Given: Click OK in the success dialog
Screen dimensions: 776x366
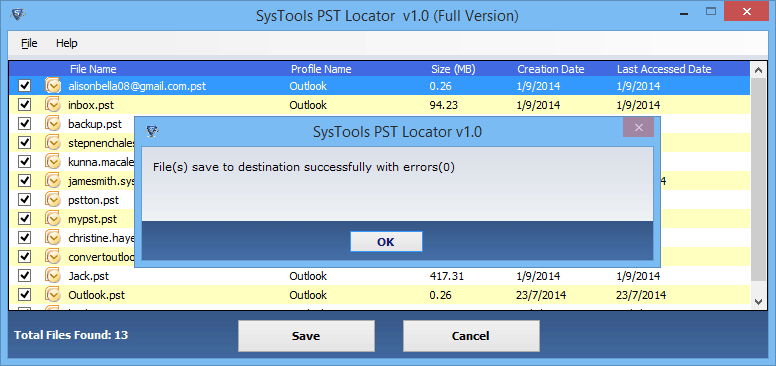Looking at the screenshot, I should (x=386, y=242).
